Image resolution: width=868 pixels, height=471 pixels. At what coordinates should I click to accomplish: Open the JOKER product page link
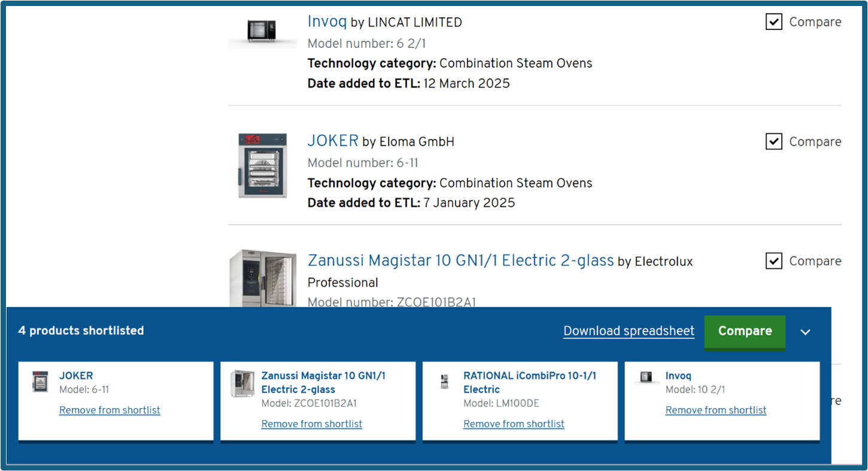tap(333, 141)
